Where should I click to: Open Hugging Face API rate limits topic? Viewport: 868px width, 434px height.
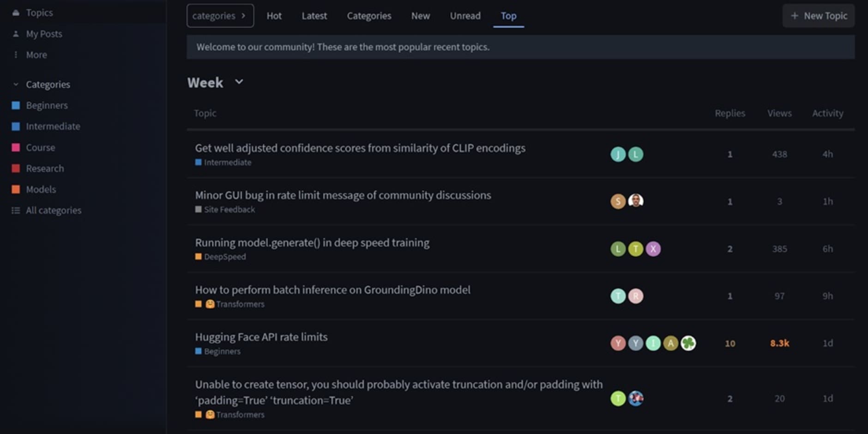tap(261, 337)
